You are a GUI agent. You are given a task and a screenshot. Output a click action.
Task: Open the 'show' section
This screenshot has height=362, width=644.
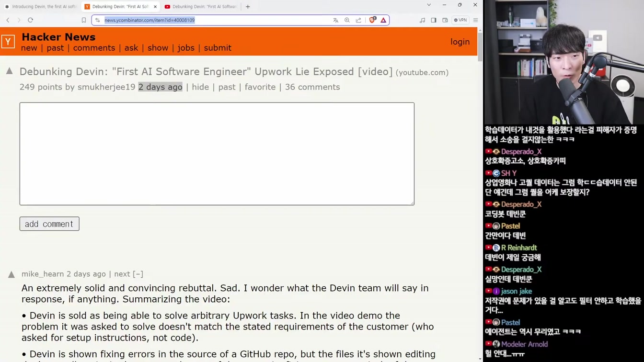pyautogui.click(x=158, y=48)
